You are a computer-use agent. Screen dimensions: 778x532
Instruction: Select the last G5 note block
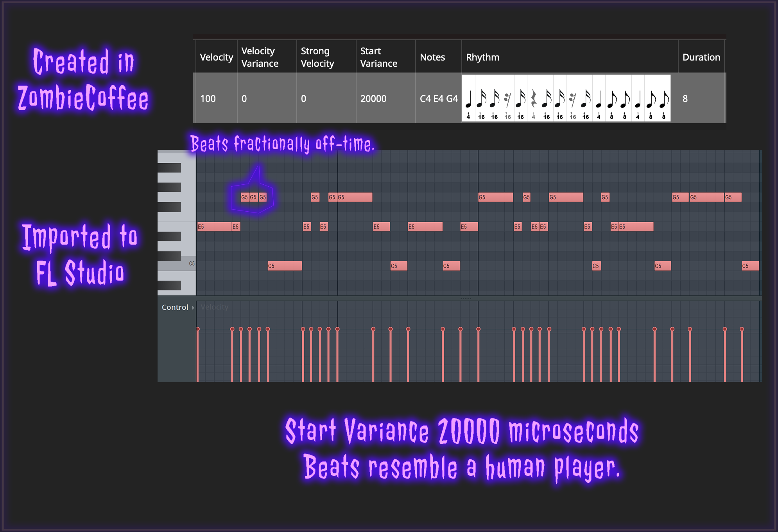point(733,197)
